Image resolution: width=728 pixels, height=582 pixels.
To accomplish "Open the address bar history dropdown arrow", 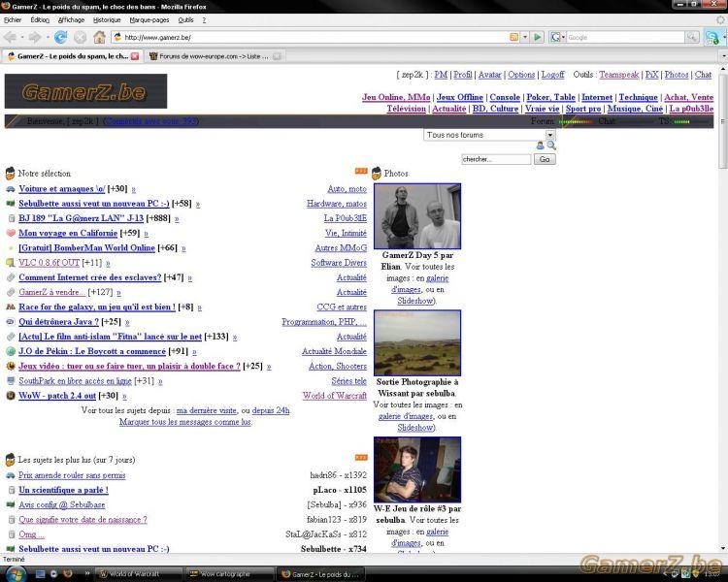I will point(525,37).
